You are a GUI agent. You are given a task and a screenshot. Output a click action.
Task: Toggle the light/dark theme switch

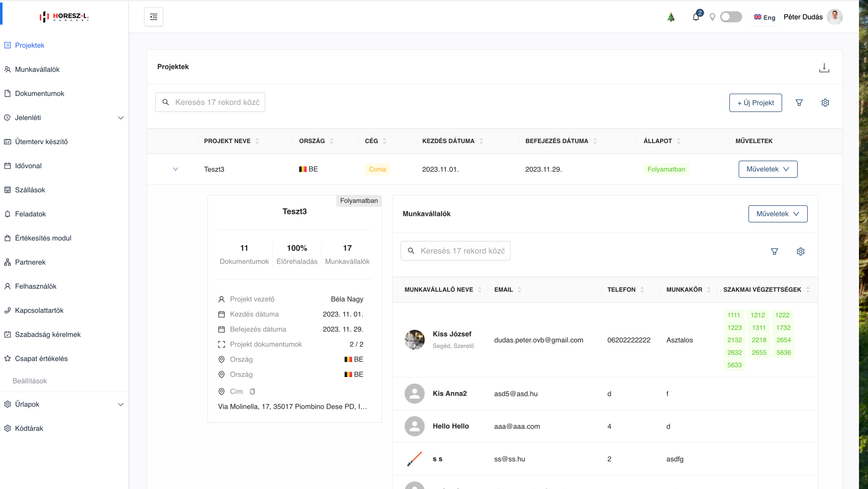[731, 17]
